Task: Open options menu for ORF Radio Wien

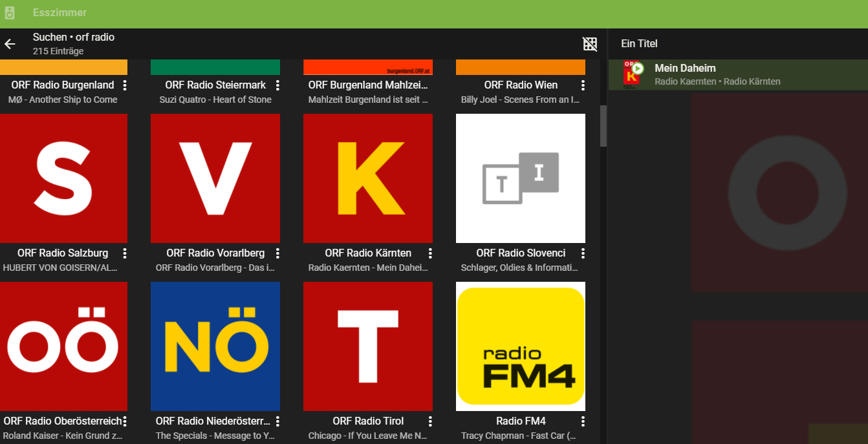Action: coord(583,85)
